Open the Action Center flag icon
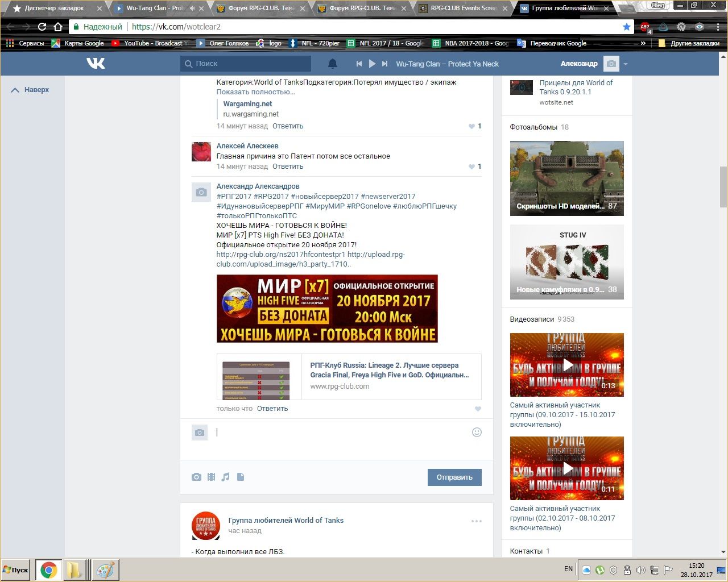The image size is (728, 582). click(x=668, y=569)
